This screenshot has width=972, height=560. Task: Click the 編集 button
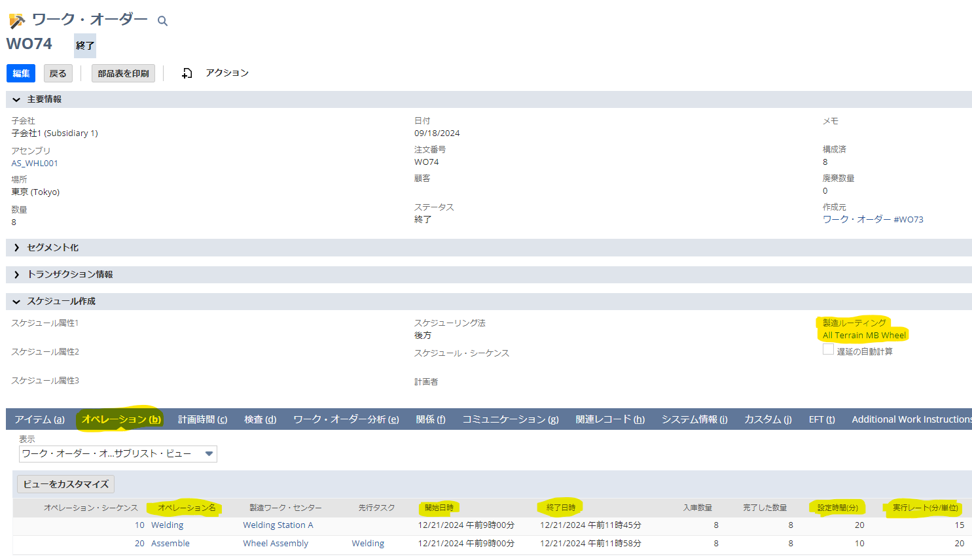coord(21,73)
